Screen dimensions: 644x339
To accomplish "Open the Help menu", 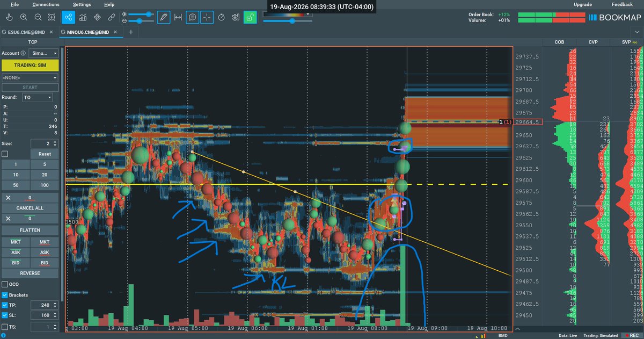I will (x=109, y=4).
